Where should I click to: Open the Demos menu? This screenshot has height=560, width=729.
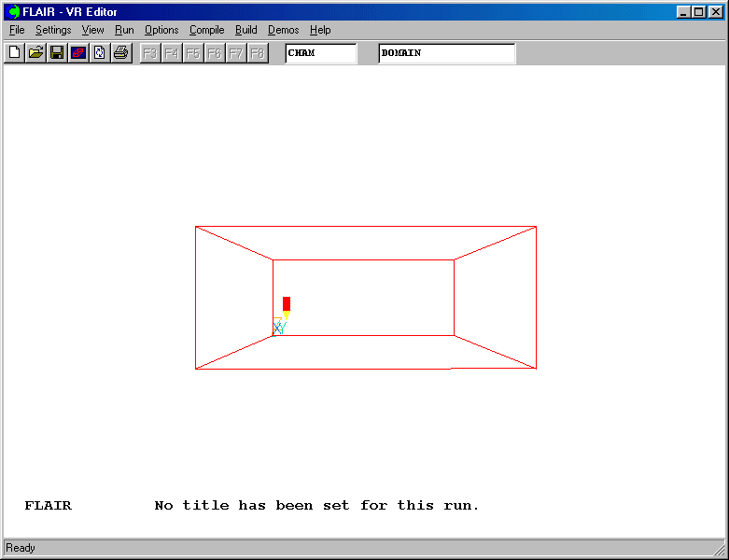(283, 30)
